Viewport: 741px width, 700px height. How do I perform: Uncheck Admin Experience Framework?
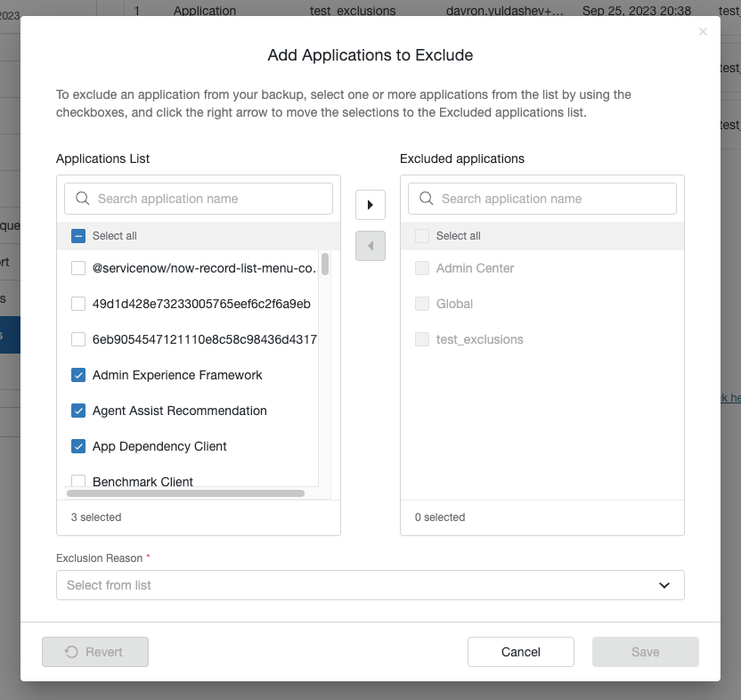(x=78, y=375)
